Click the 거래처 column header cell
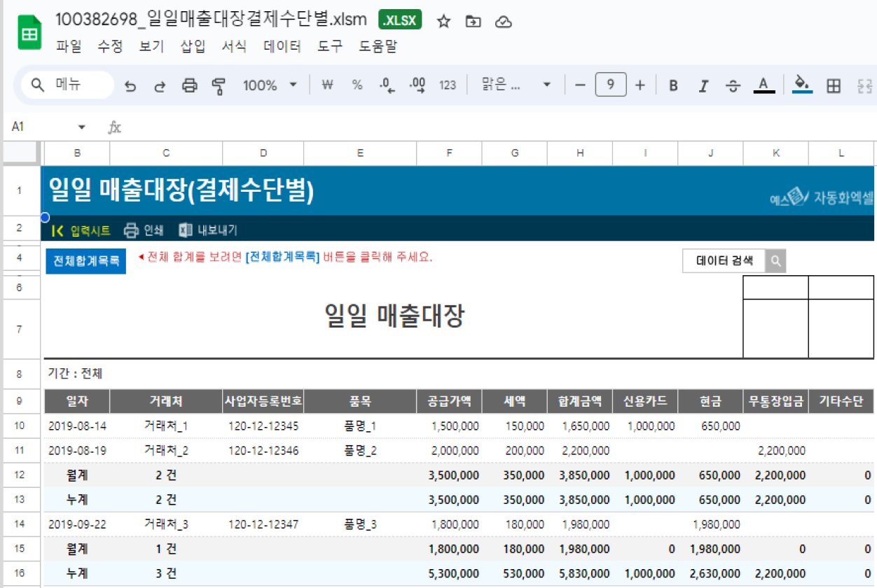 [x=166, y=401]
